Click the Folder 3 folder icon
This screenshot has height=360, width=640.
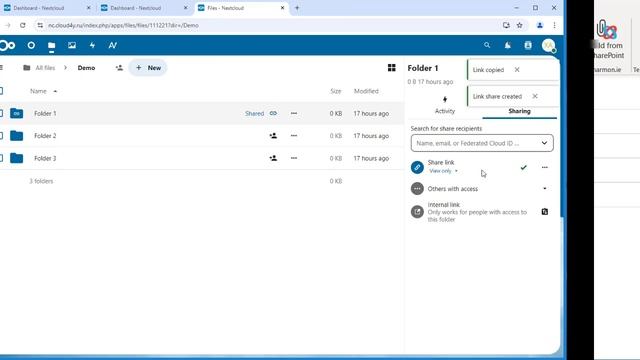[16, 158]
